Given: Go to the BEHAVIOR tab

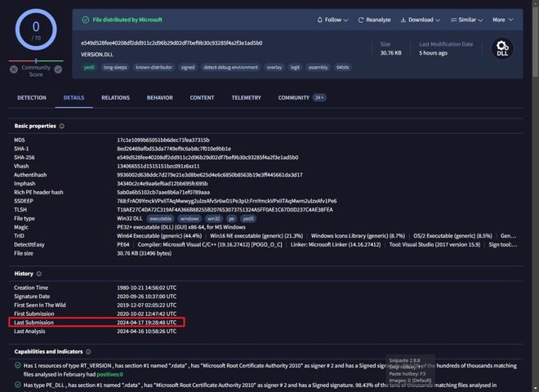Looking at the screenshot, I should click(x=160, y=98).
